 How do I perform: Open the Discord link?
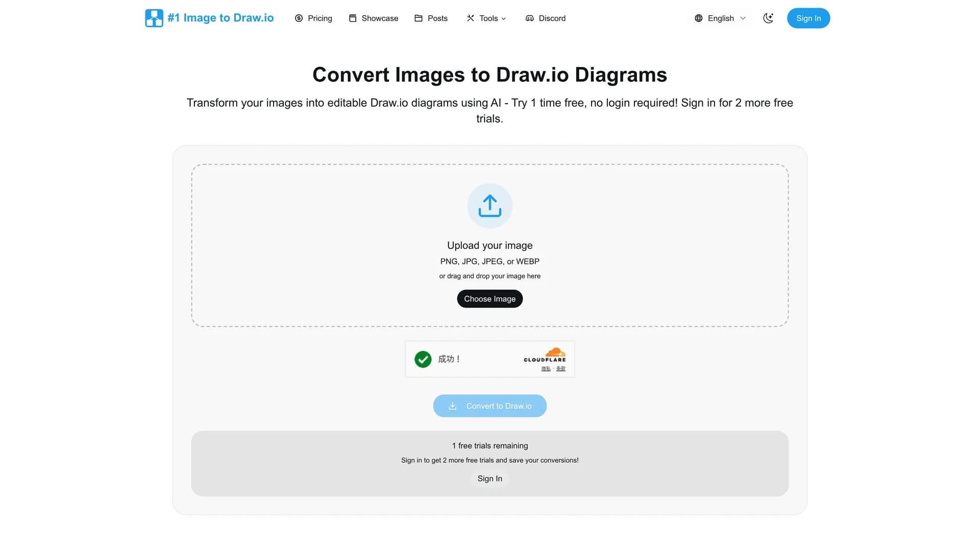tap(546, 18)
